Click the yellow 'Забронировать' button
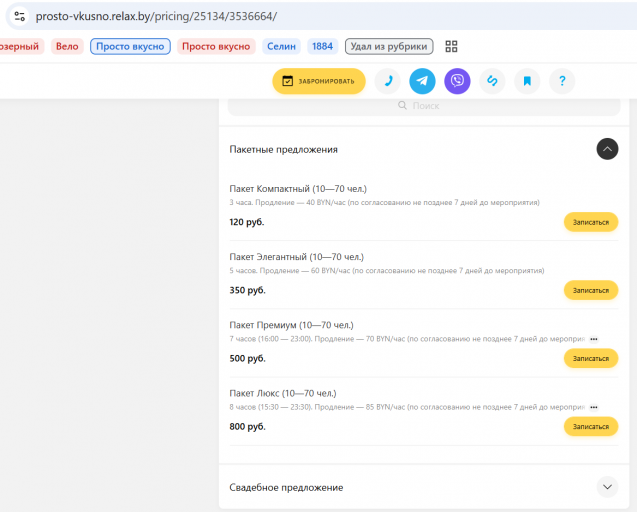 319,81
